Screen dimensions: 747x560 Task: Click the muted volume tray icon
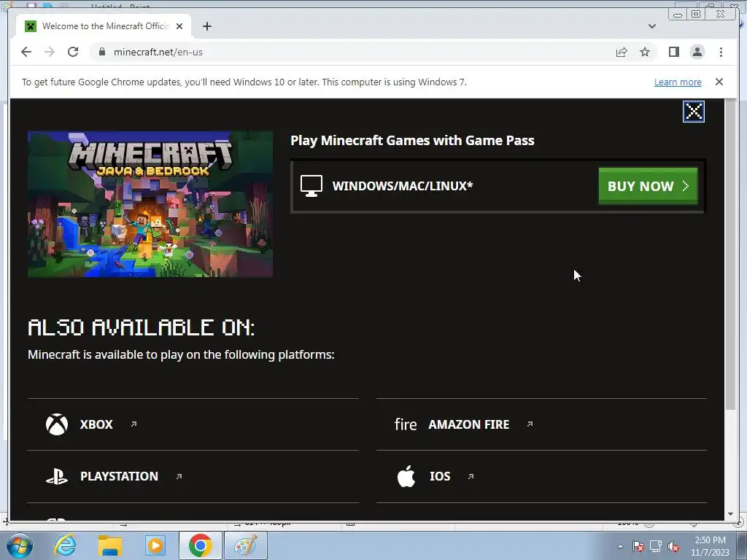click(x=673, y=546)
